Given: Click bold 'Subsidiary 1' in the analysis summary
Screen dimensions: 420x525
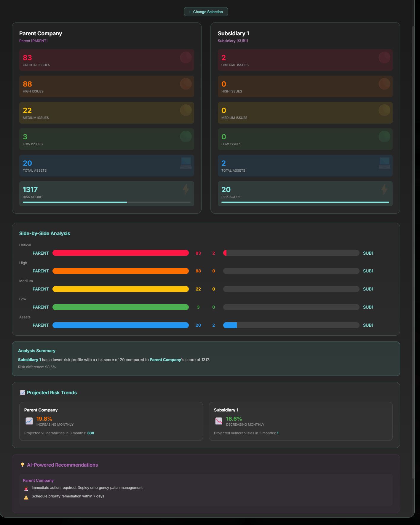Looking at the screenshot, I should point(29,360).
